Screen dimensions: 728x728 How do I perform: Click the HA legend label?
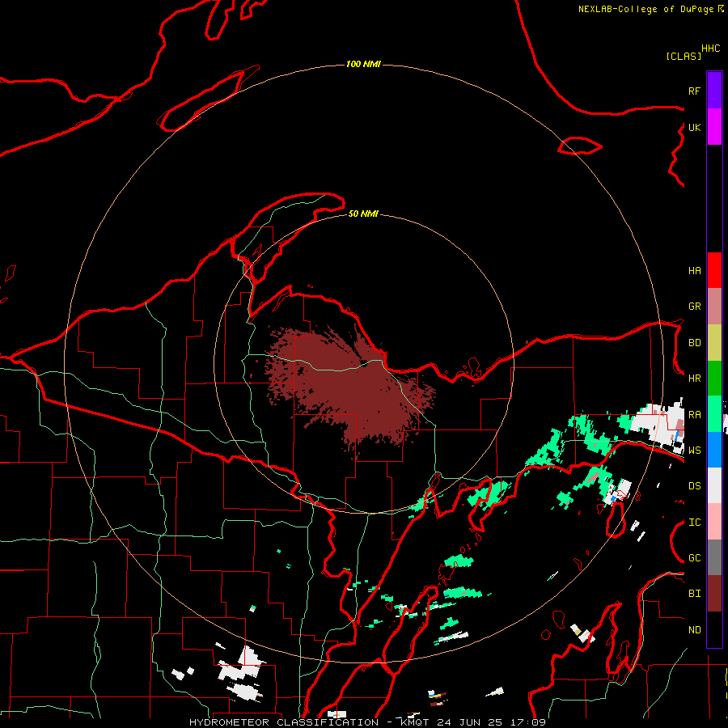tap(694, 271)
